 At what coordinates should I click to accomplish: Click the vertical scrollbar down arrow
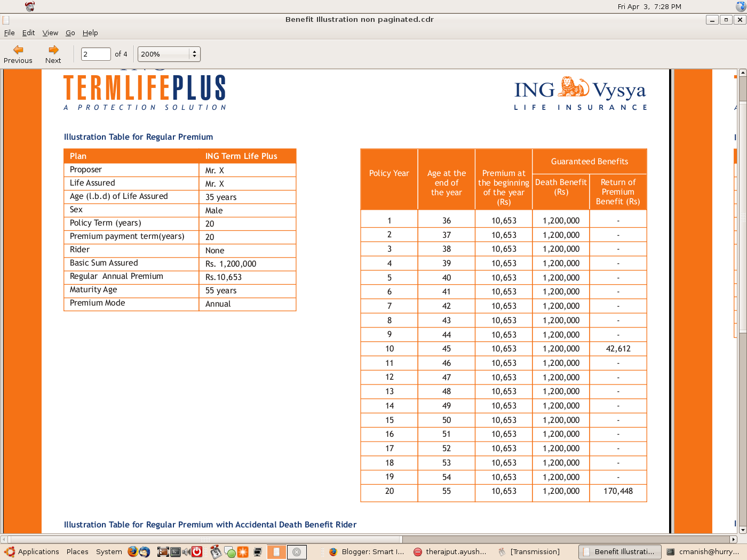[742, 530]
